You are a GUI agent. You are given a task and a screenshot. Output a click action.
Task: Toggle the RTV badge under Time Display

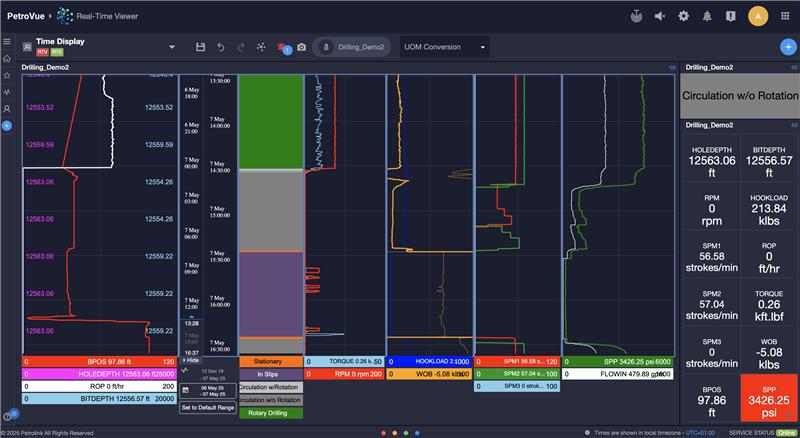(x=43, y=51)
